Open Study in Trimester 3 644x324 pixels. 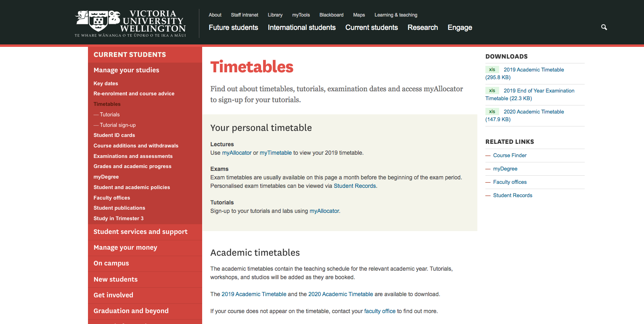point(119,218)
